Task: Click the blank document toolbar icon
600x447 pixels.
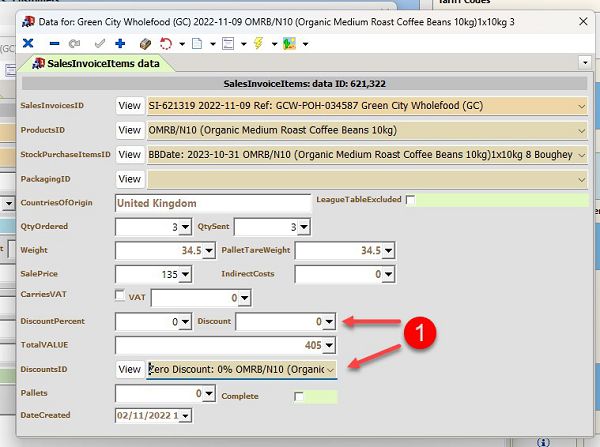Action: (x=197, y=44)
